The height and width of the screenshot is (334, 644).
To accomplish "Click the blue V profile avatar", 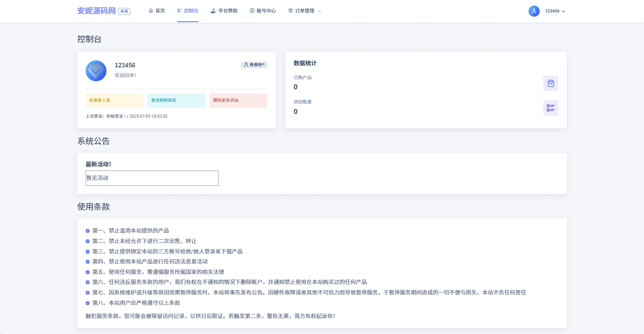I will tap(96, 71).
